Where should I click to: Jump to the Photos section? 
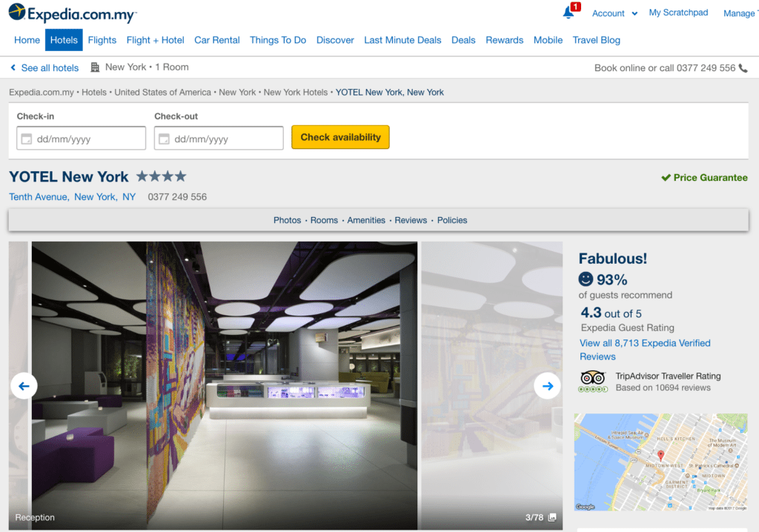pyautogui.click(x=287, y=220)
